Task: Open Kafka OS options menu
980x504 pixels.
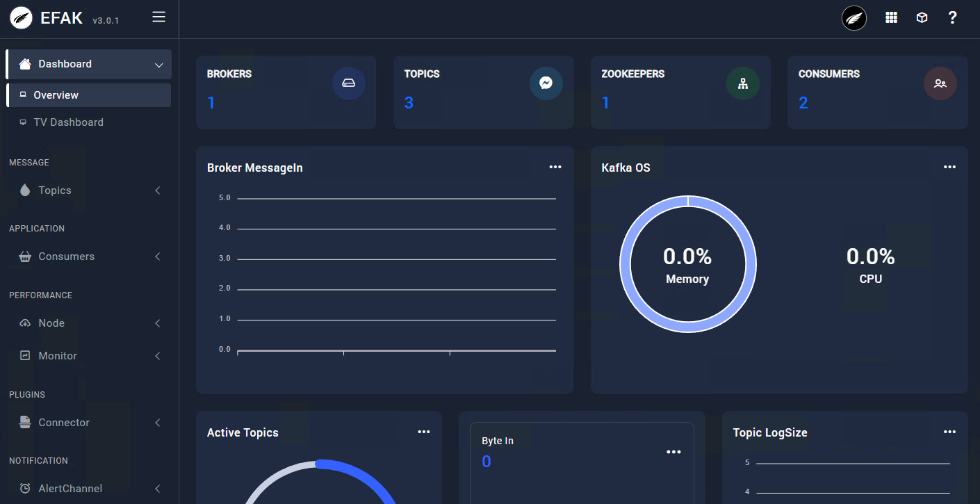Action: point(949,167)
